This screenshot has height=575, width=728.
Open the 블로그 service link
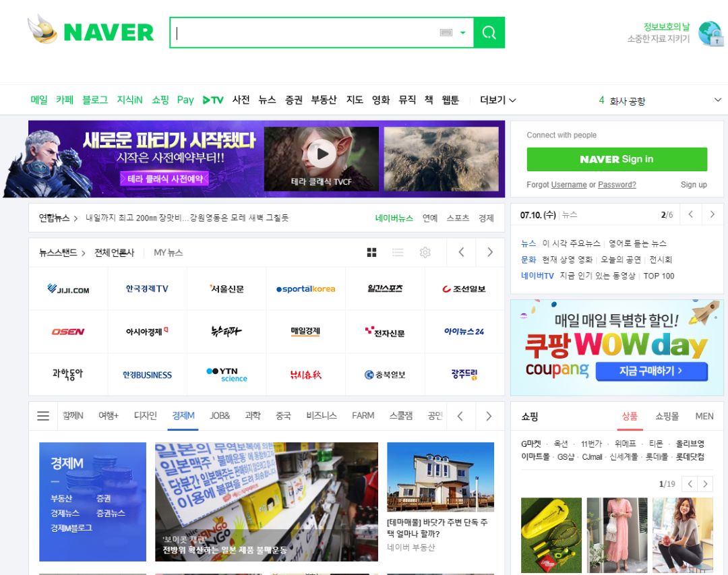pyautogui.click(x=95, y=100)
